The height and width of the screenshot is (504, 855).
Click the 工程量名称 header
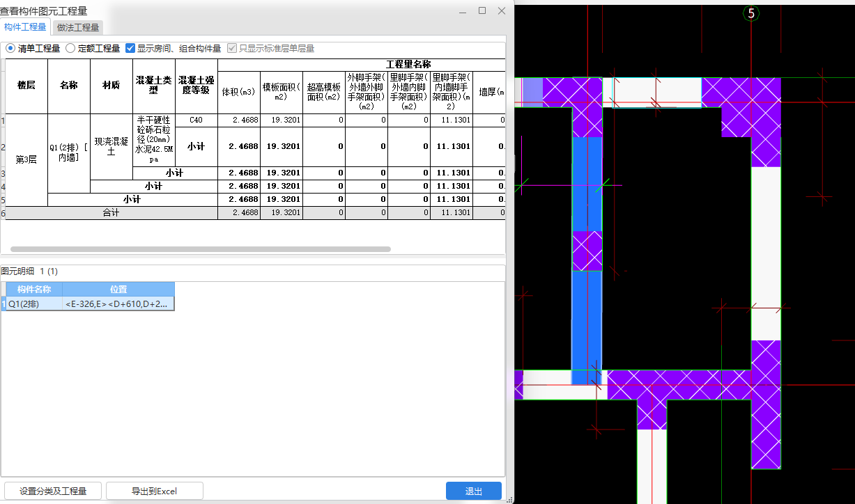click(x=408, y=65)
